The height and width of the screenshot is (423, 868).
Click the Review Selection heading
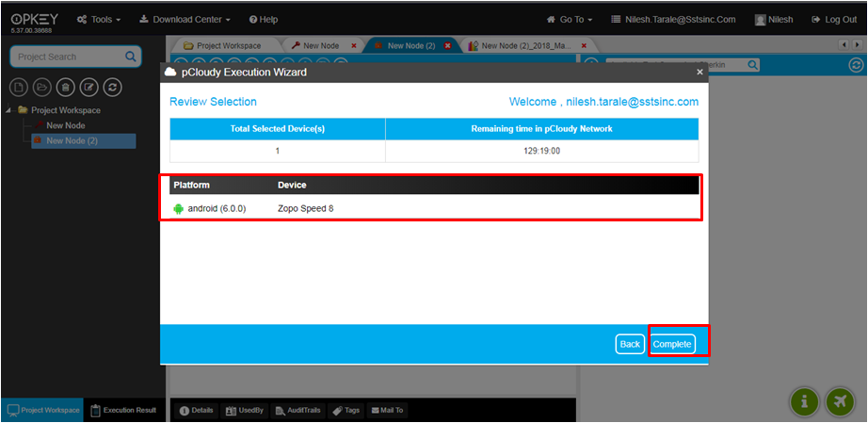(x=213, y=102)
